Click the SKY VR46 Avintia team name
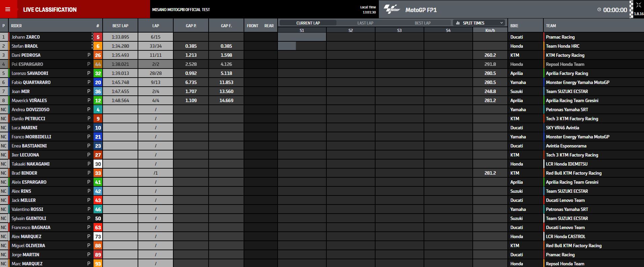Viewport: 644px width, 267px height. coord(563,128)
